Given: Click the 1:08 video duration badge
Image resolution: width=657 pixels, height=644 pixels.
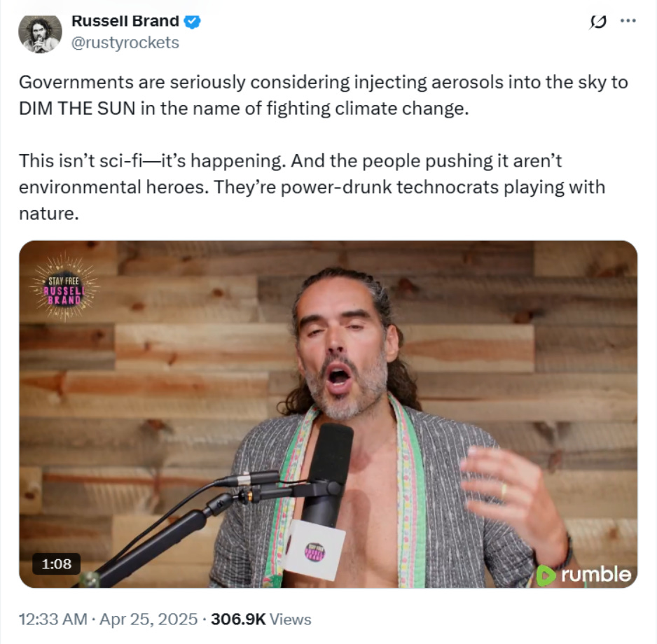Looking at the screenshot, I should tap(56, 564).
